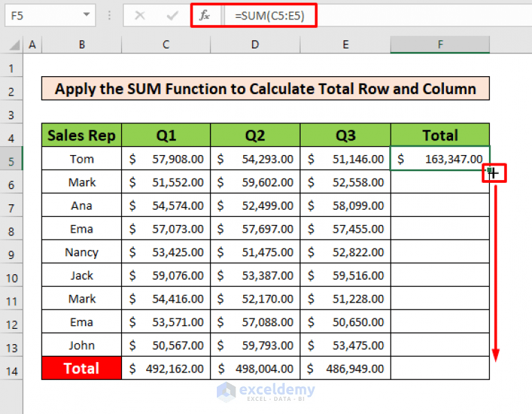This screenshot has height=414, width=532.
Task: Select column A header
Action: [x=33, y=44]
